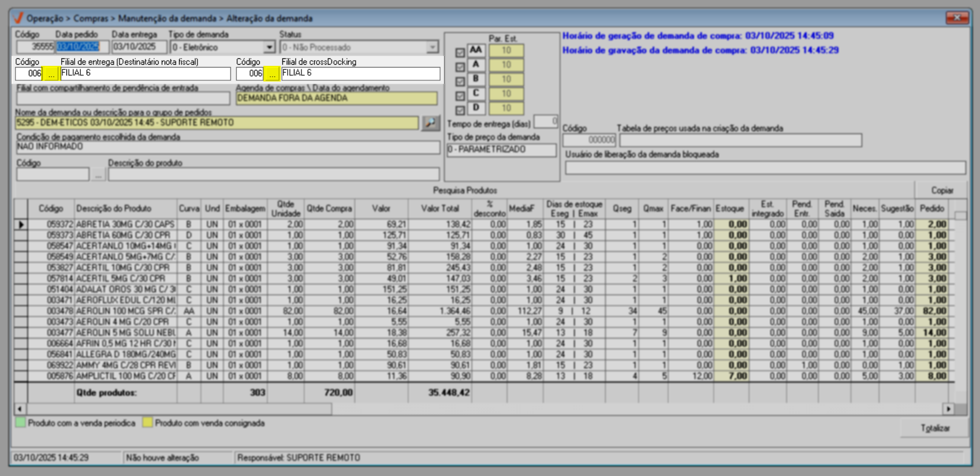Toggle the D curve checkbox
Image resolution: width=980 pixels, height=476 pixels.
460,110
